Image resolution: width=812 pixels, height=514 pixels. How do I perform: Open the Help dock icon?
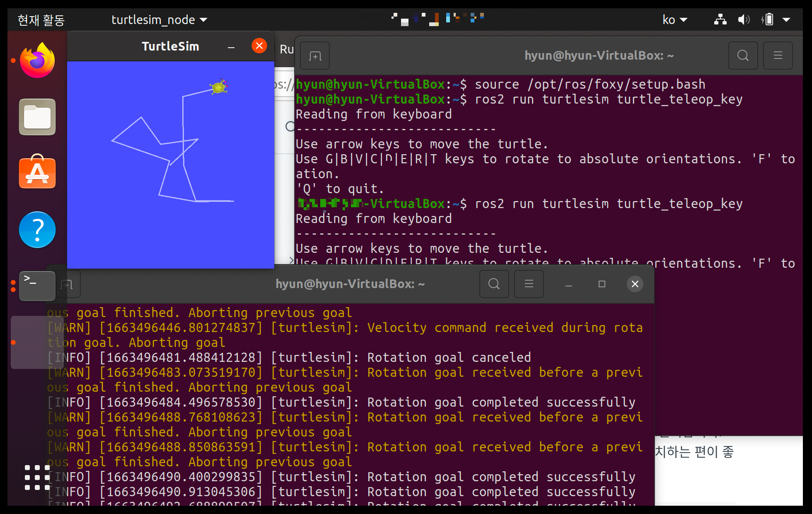coord(37,230)
